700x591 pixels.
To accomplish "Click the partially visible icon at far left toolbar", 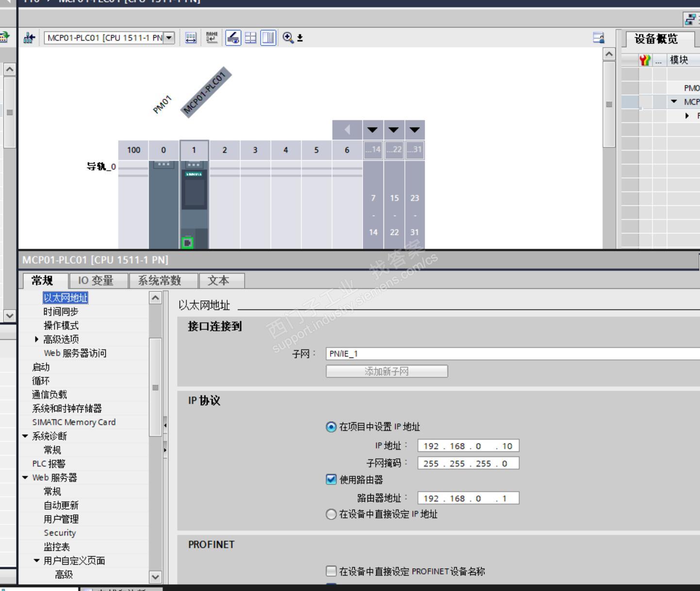I will click(x=5, y=37).
